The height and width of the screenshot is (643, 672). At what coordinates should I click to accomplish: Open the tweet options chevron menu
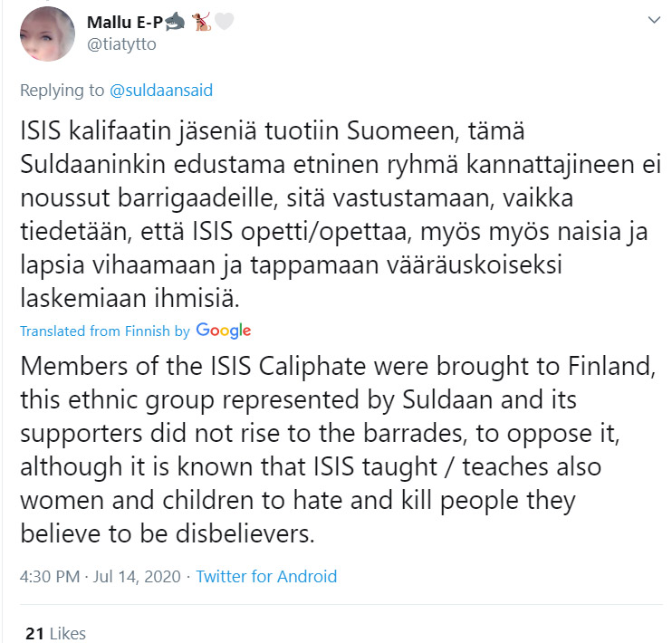pos(654,20)
